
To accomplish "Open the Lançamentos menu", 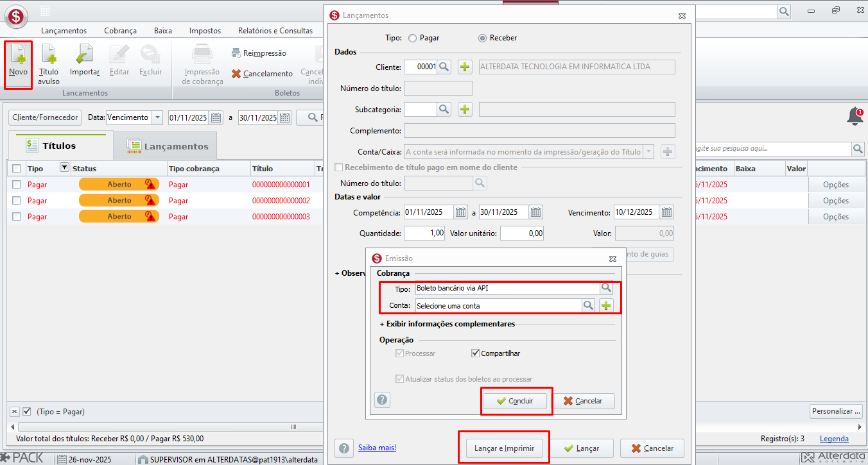I will (64, 31).
